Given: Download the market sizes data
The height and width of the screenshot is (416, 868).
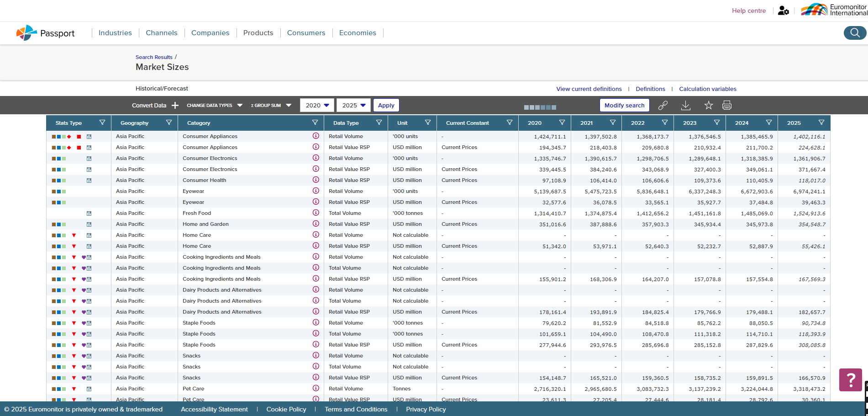Looking at the screenshot, I should pos(685,106).
